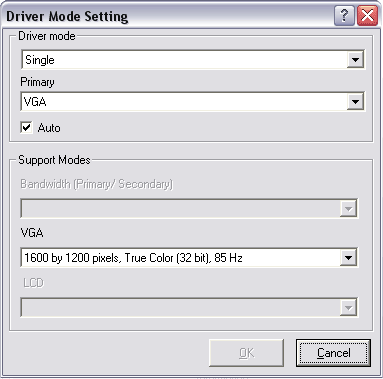Open the Driver mode dropdown arrow
This screenshot has height=379, width=383.
pyautogui.click(x=355, y=60)
